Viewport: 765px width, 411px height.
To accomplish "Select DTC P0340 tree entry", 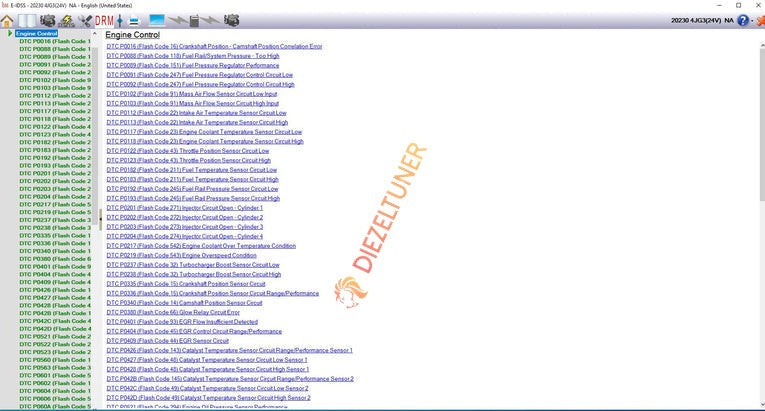I will pos(55,251).
